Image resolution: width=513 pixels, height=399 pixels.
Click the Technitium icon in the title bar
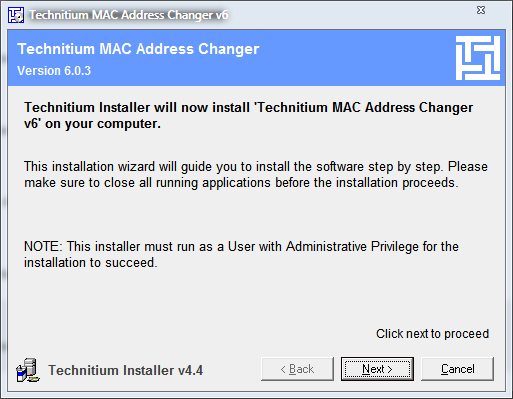(x=16, y=15)
